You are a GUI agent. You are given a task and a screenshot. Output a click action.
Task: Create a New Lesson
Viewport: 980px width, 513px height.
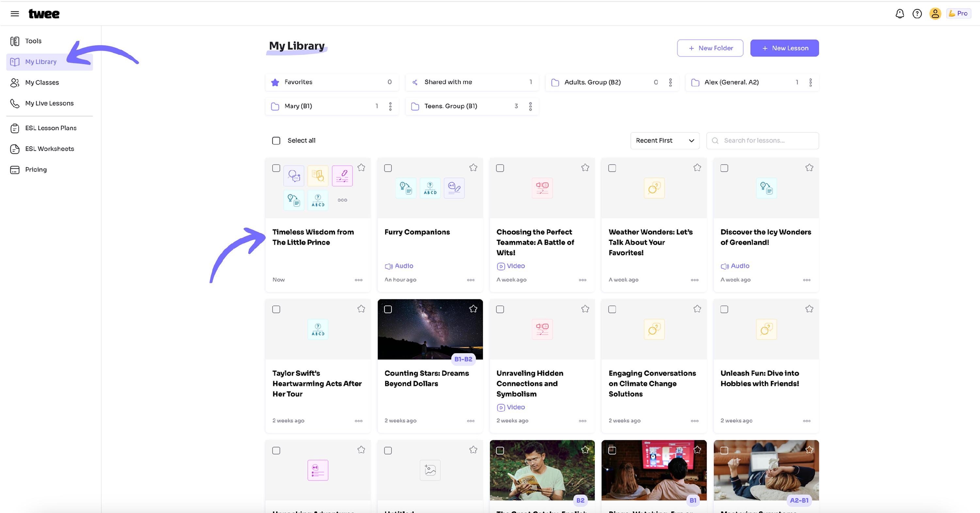(784, 48)
